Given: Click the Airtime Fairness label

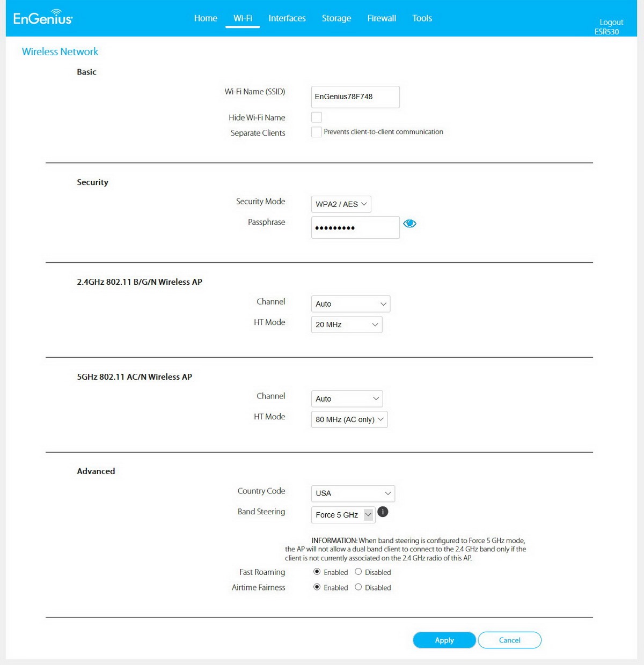Looking at the screenshot, I should pyautogui.click(x=259, y=588).
